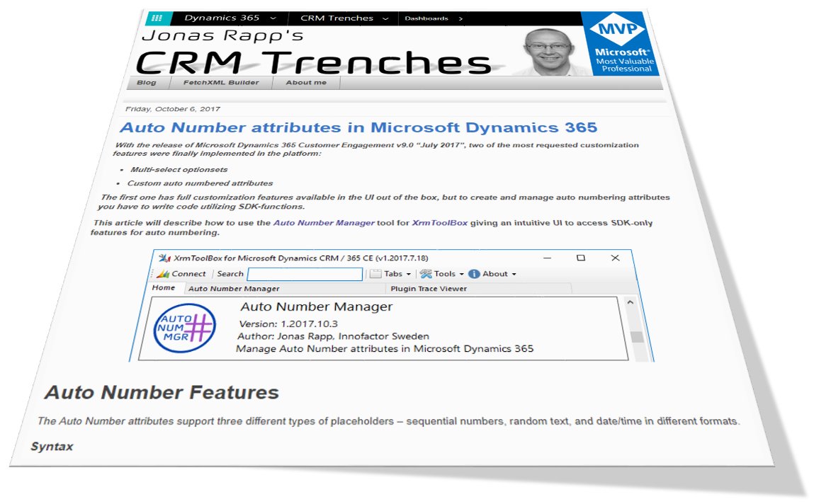Click the XrmToolBox vertical scrollbar thumb
The image size is (814, 504).
(637, 336)
